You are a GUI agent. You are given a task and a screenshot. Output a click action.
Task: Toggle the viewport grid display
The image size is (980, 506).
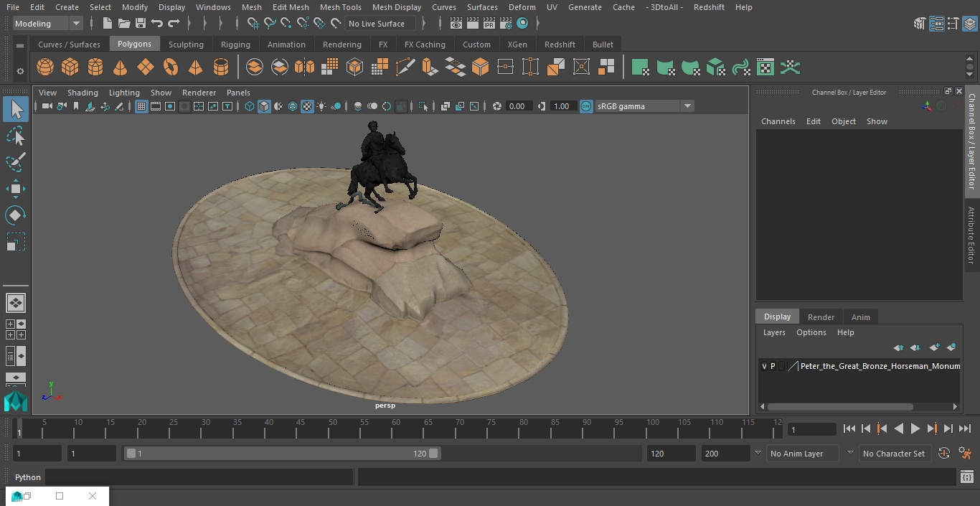[x=141, y=106]
